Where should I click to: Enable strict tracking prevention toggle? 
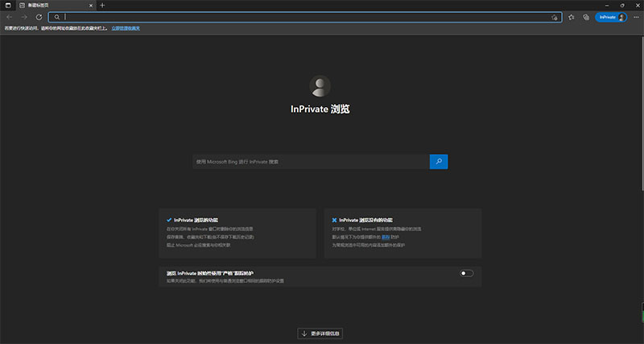pyautogui.click(x=466, y=273)
